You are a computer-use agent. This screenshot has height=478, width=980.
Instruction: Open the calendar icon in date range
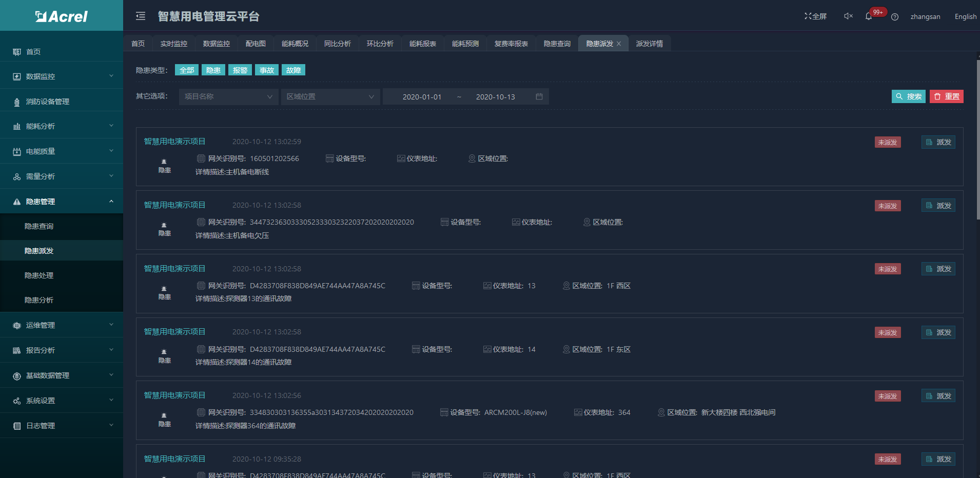pos(539,96)
